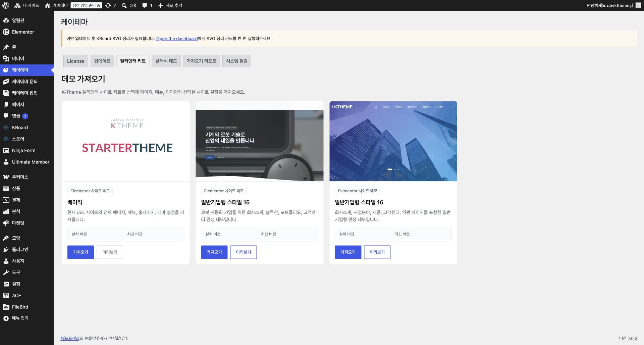
Task: Click the 마케팅 megaphone icon
Action: pos(6,223)
